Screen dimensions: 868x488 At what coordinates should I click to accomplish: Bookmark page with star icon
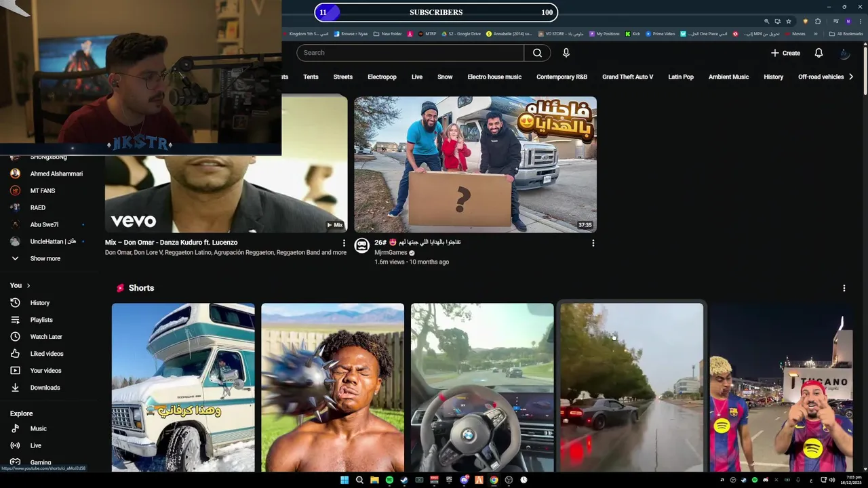click(788, 21)
